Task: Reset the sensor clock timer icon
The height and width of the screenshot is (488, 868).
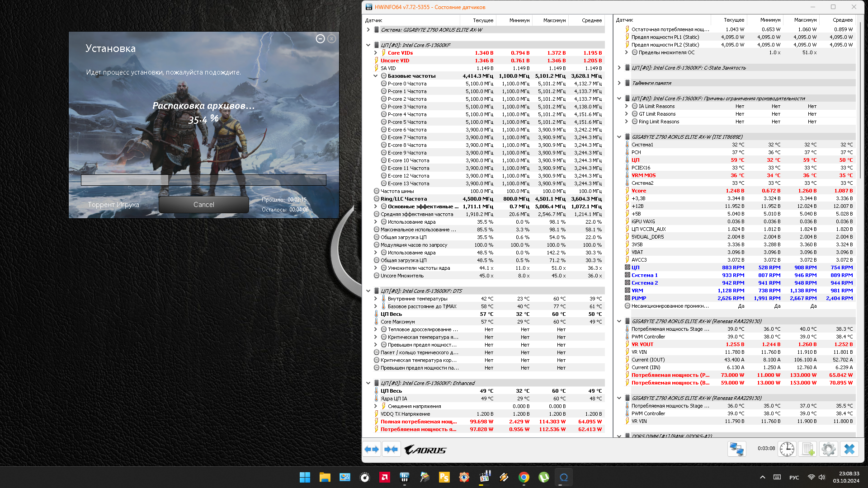Action: tap(787, 449)
